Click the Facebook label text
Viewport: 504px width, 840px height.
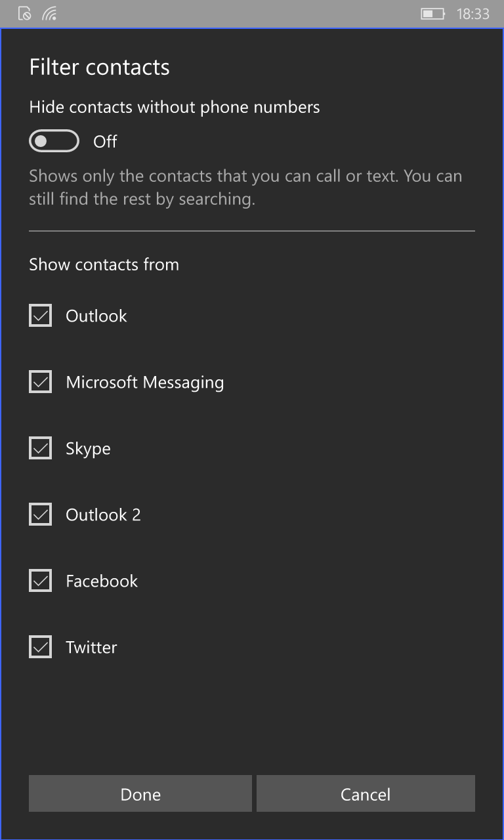tap(102, 581)
